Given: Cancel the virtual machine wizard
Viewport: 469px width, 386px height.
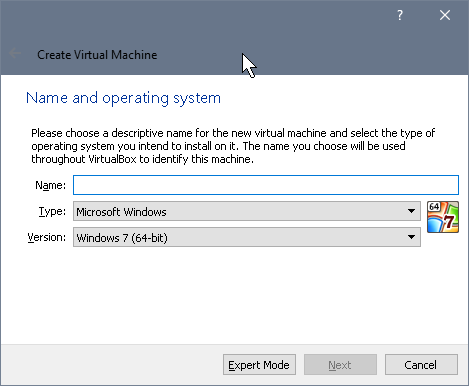Looking at the screenshot, I should (421, 365).
